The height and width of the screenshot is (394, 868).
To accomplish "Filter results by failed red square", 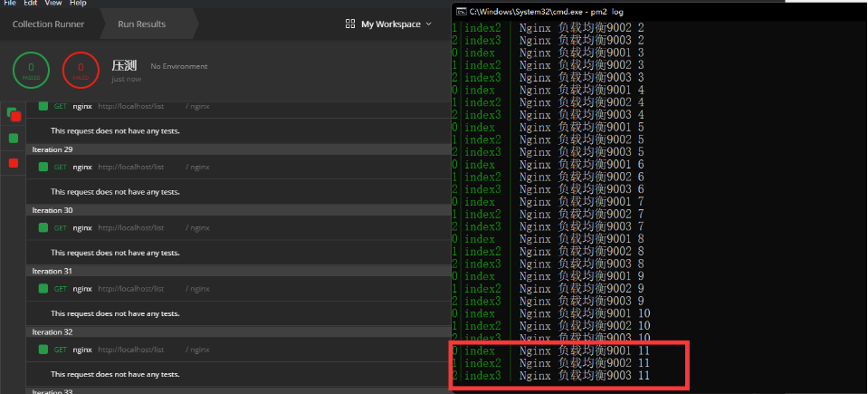I will pyautogui.click(x=13, y=163).
